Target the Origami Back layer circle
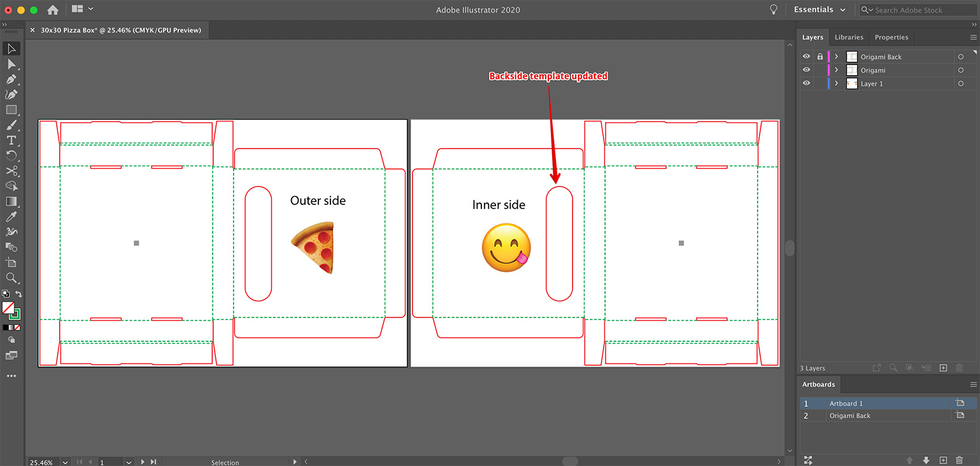The height and width of the screenshot is (466, 980). click(x=961, y=57)
